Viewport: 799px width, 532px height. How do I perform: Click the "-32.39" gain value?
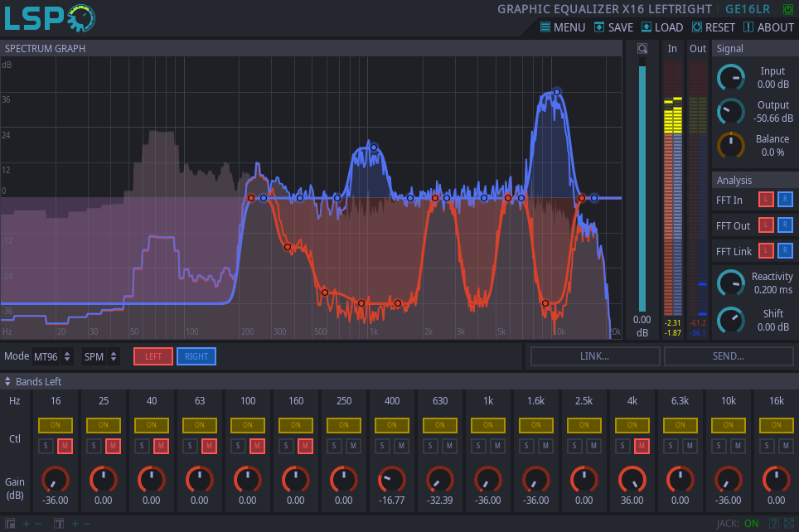pyautogui.click(x=440, y=501)
